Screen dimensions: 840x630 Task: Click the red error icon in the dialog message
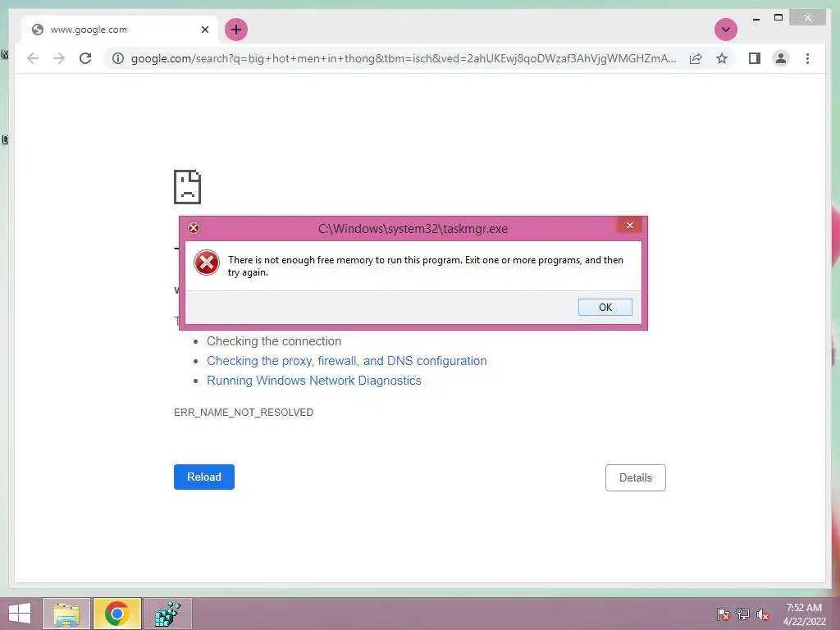(x=206, y=263)
